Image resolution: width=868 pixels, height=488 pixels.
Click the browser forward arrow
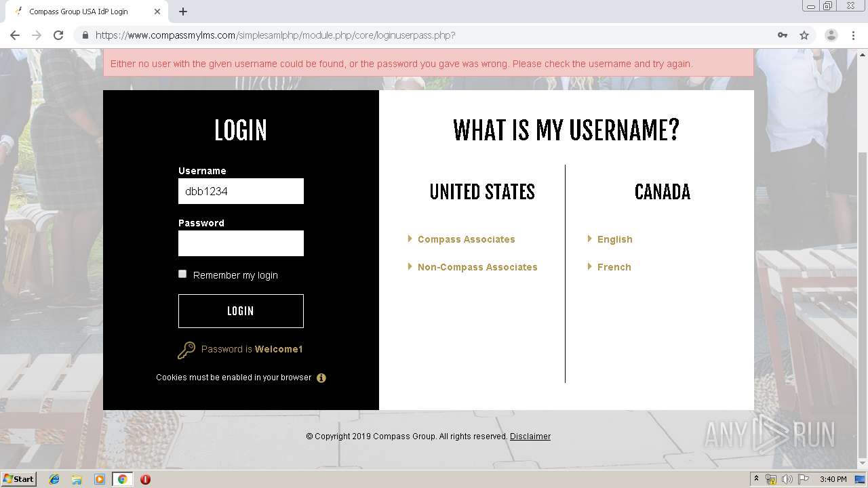[x=37, y=35]
